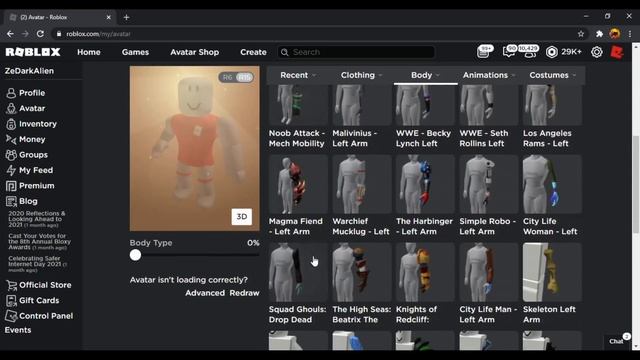
Task: Open the Premium sidebar icon
Action: tap(11, 186)
